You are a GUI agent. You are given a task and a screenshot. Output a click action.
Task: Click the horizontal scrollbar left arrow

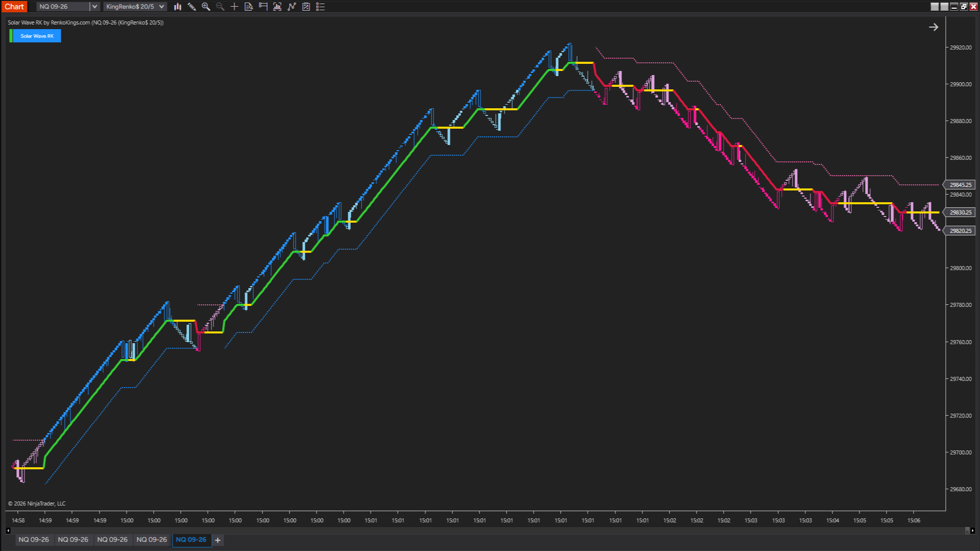(8, 531)
